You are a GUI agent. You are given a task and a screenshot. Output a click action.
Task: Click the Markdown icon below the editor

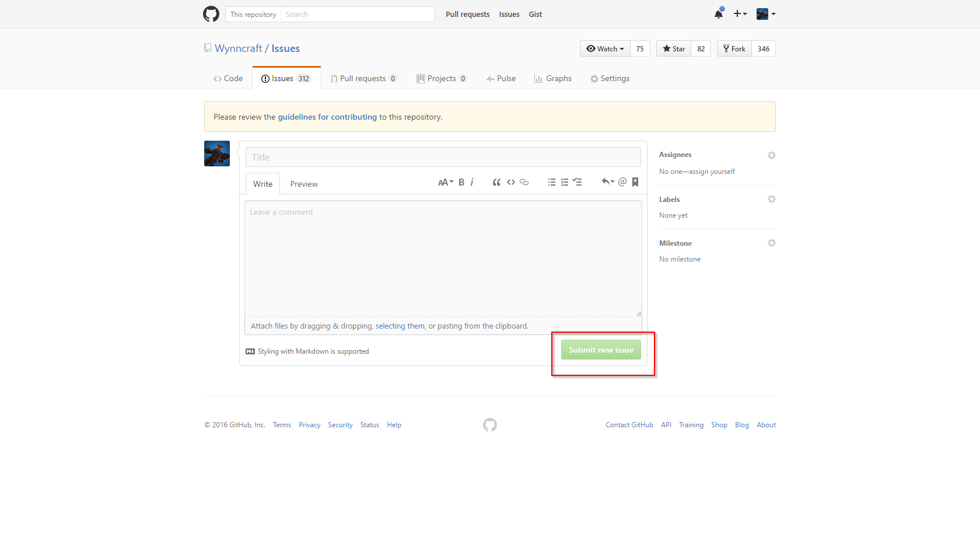point(250,351)
